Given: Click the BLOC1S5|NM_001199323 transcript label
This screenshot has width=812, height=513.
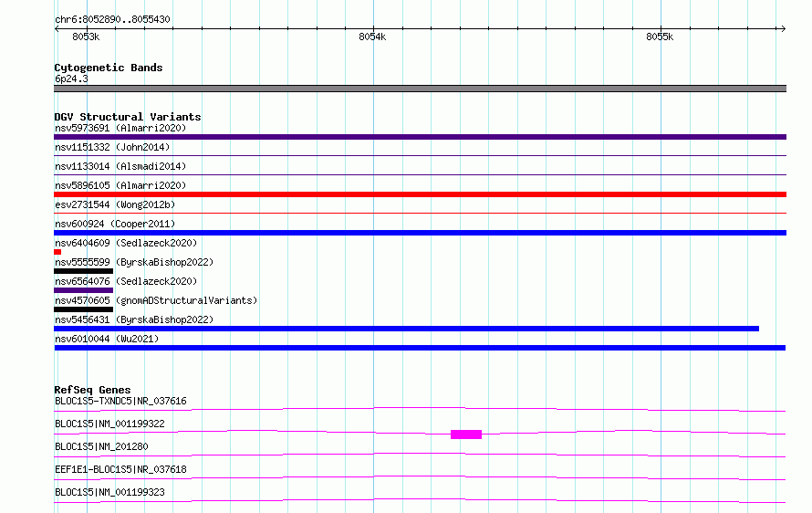Looking at the screenshot, I should 109,492.
